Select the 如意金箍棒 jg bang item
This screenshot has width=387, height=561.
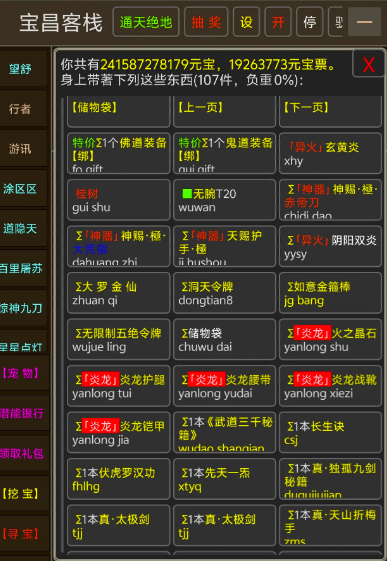pos(330,293)
